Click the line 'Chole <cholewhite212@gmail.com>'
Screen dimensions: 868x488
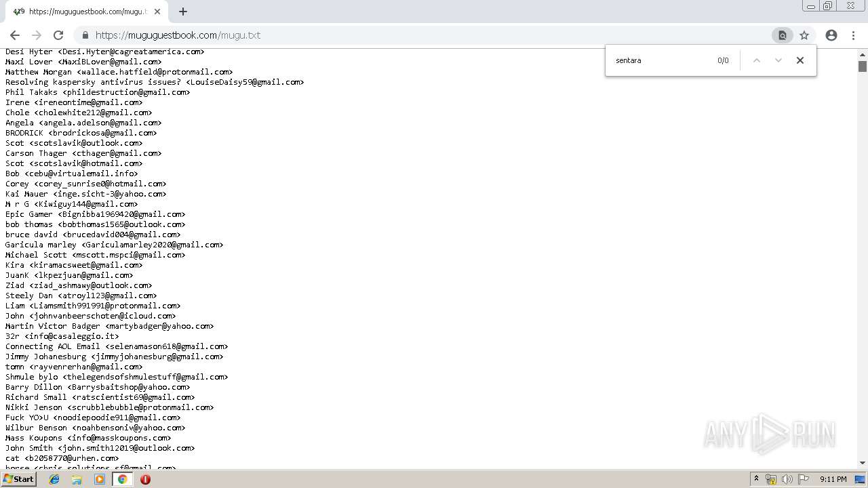[x=79, y=113]
